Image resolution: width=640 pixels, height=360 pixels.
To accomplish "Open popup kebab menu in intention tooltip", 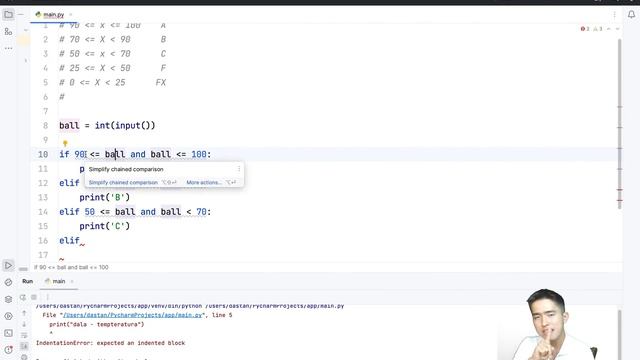I will [239, 169].
